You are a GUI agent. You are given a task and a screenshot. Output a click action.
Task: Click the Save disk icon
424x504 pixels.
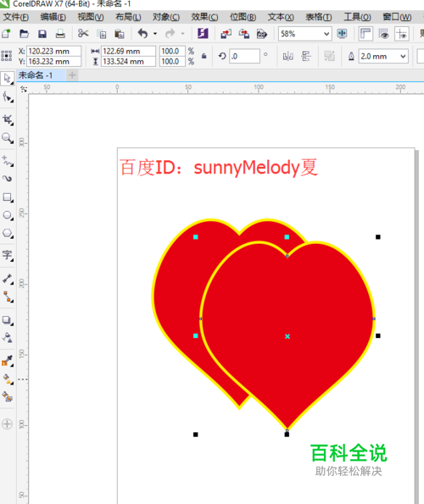coord(42,34)
